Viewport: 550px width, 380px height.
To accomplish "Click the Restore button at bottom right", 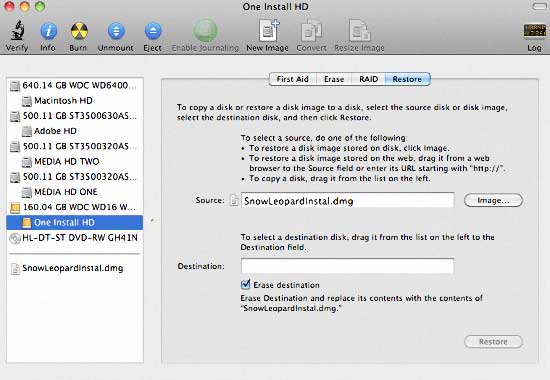I will point(493,341).
